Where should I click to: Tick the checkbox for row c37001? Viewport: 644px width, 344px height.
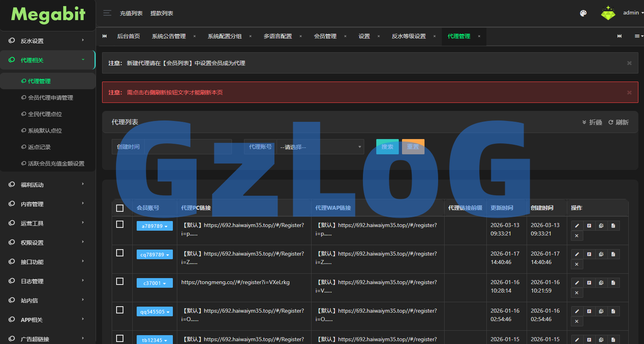(120, 281)
